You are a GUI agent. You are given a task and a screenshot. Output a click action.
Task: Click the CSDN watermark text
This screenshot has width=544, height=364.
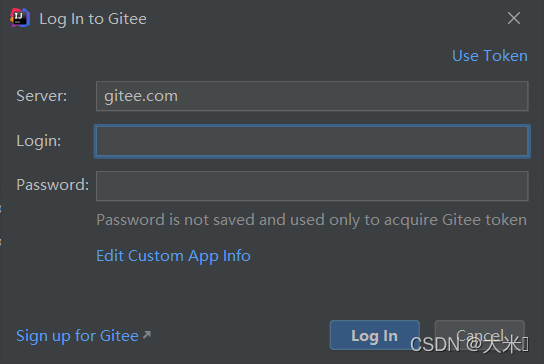click(469, 345)
